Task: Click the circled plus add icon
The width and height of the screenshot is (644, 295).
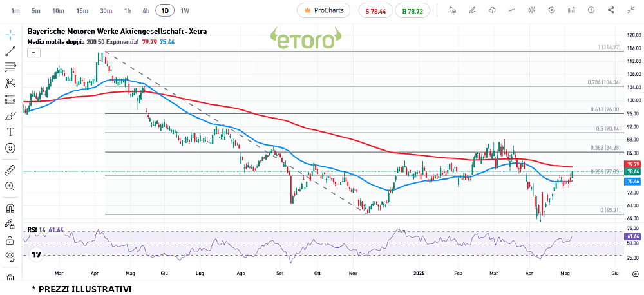Action: [591, 10]
